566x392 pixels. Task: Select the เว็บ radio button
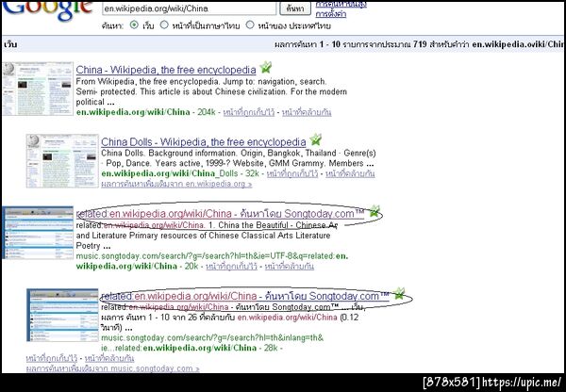134,25
